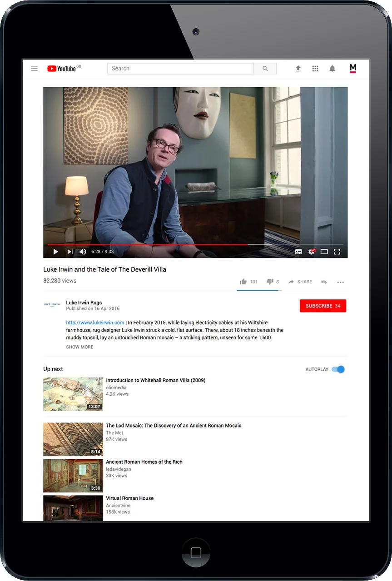Image resolution: width=392 pixels, height=581 pixels.
Task: Open the lukeirwin.com link
Action: click(x=94, y=323)
